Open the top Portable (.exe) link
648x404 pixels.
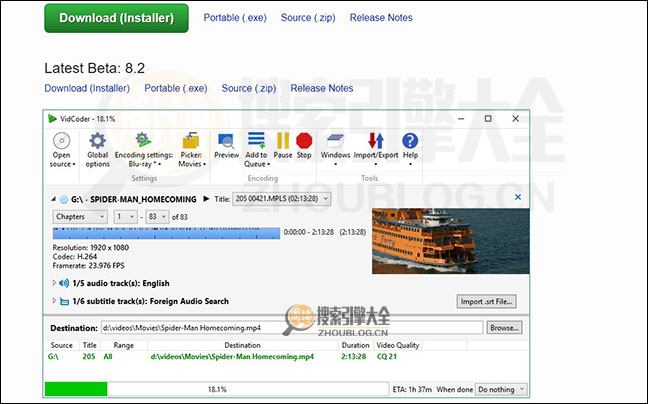click(235, 18)
